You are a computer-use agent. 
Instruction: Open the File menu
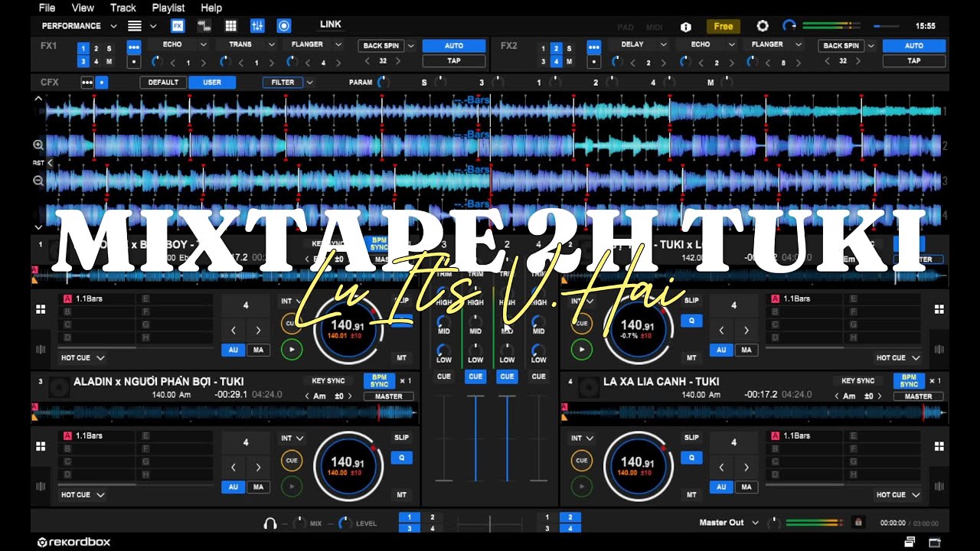pyautogui.click(x=47, y=8)
